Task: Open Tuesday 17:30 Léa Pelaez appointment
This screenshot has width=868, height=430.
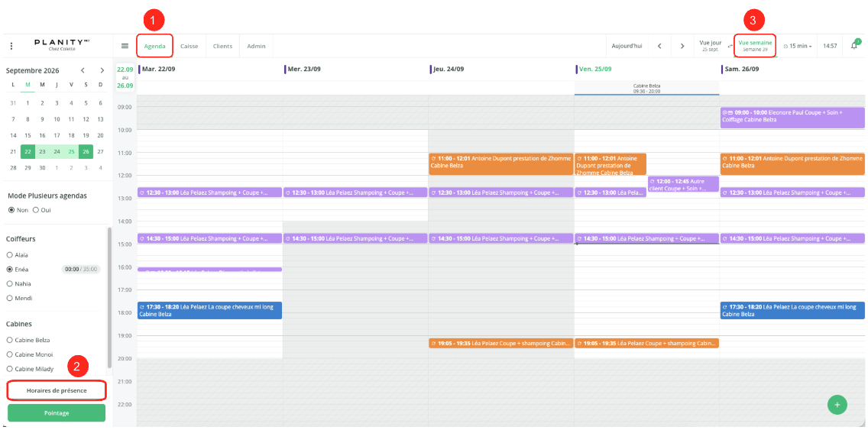Action: (210, 310)
